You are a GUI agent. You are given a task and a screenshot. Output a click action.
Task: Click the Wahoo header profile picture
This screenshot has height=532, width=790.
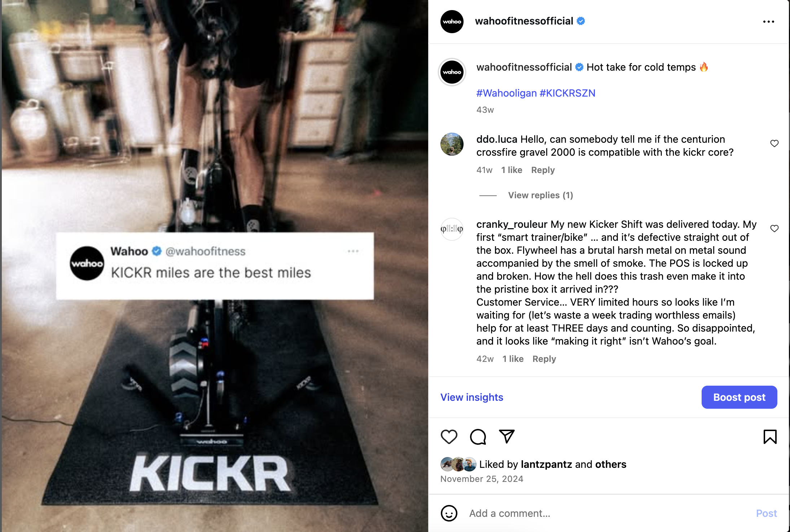coord(452,22)
